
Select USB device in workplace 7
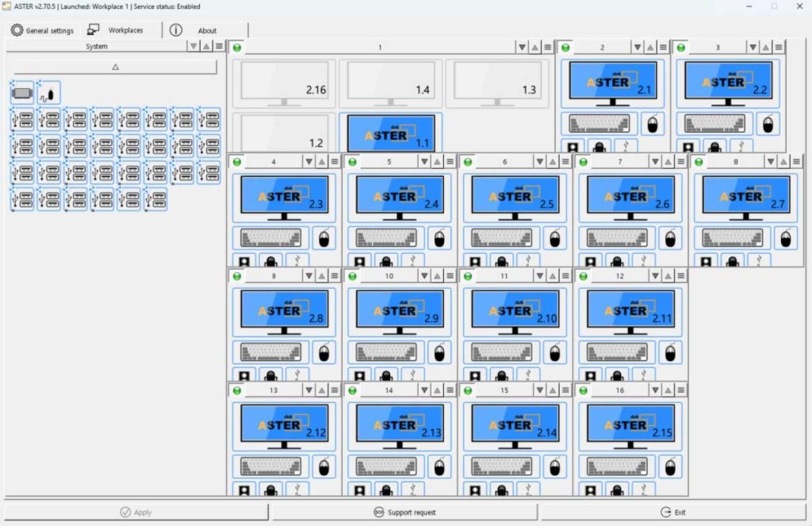pos(644,261)
